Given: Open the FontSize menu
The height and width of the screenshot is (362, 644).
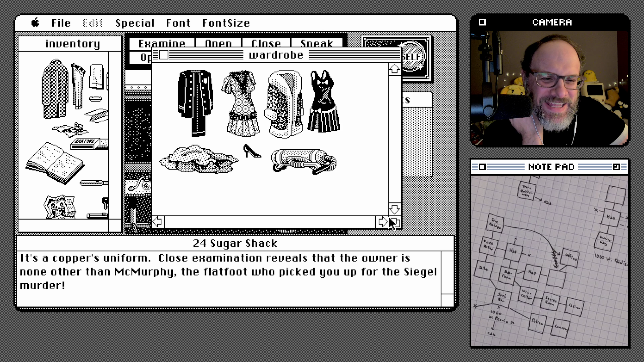Looking at the screenshot, I should (x=226, y=23).
